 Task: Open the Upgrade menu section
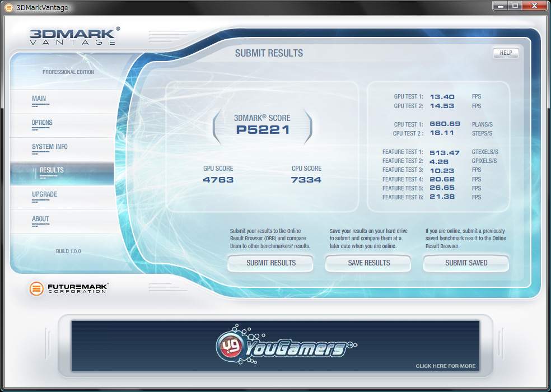(x=62, y=197)
